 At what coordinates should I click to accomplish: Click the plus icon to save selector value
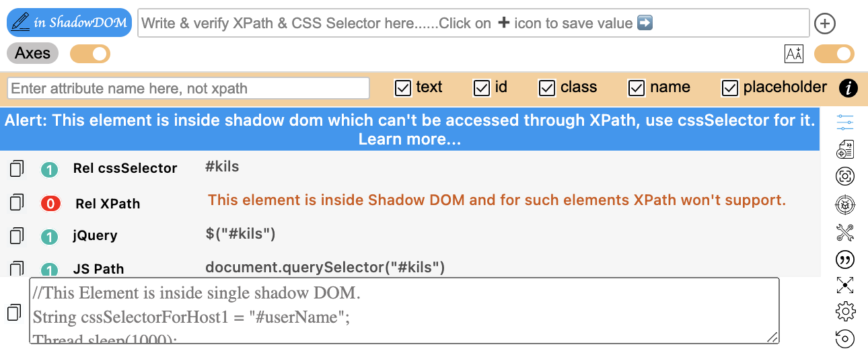[825, 24]
